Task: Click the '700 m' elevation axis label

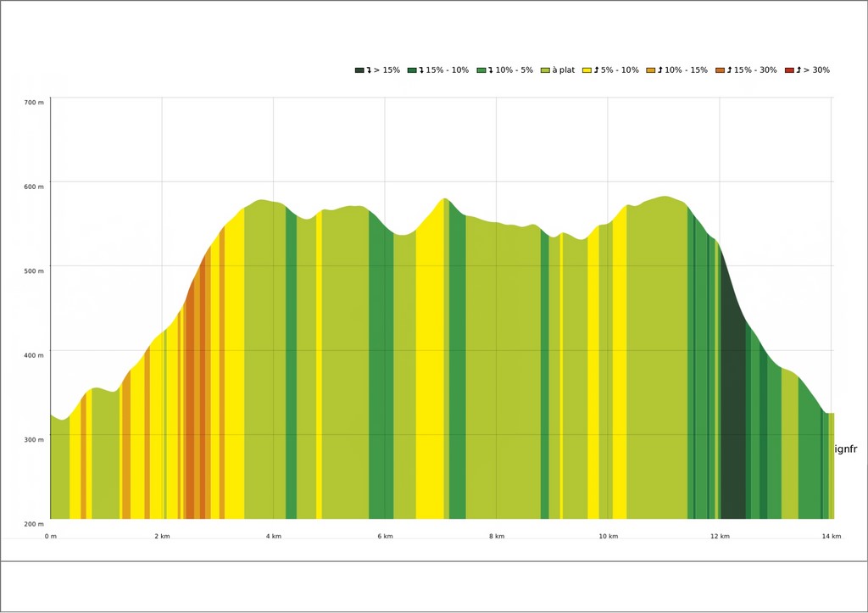Action: [34, 103]
